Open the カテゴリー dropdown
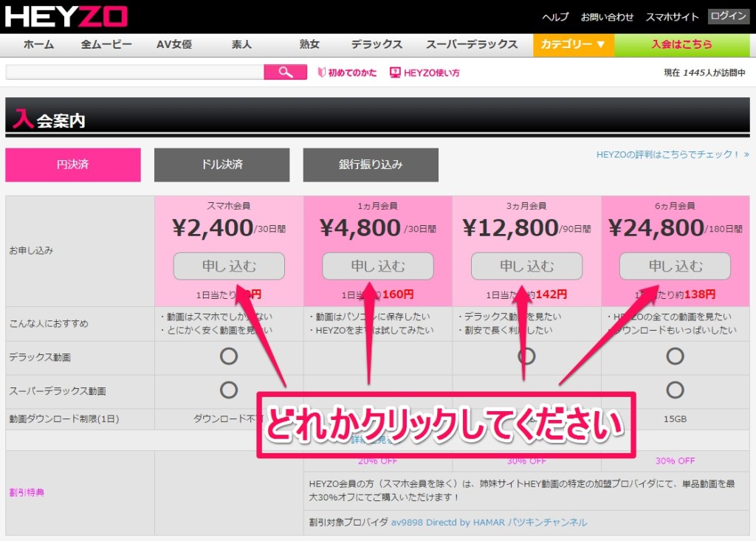Screen dimensions: 756x541 pos(573,44)
